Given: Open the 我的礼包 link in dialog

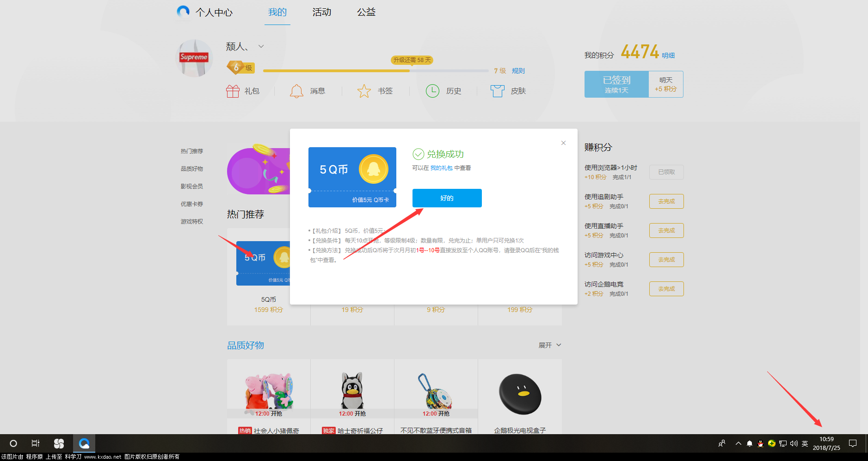Looking at the screenshot, I should click(x=441, y=168).
